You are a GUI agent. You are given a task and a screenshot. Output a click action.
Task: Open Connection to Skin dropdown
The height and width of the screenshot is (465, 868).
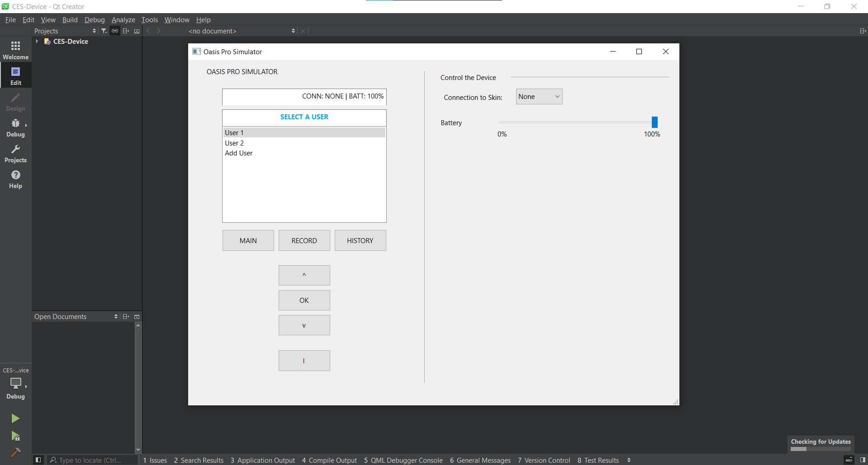(x=539, y=97)
